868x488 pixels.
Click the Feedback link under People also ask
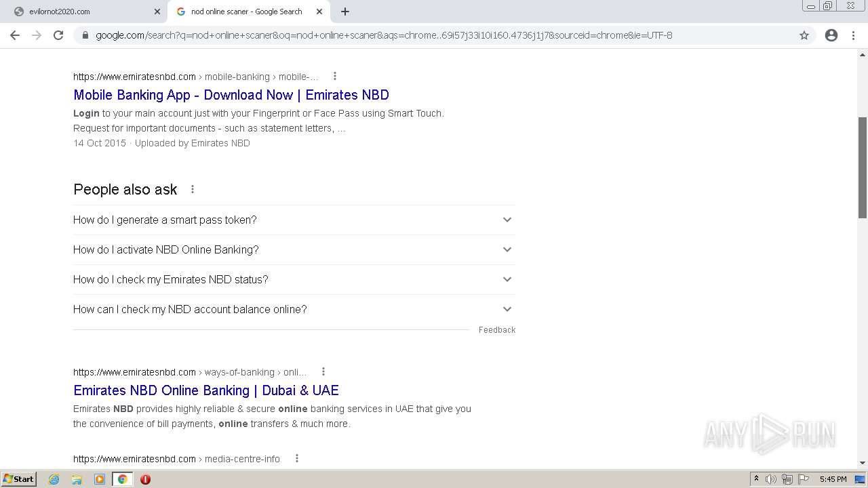[497, 330]
